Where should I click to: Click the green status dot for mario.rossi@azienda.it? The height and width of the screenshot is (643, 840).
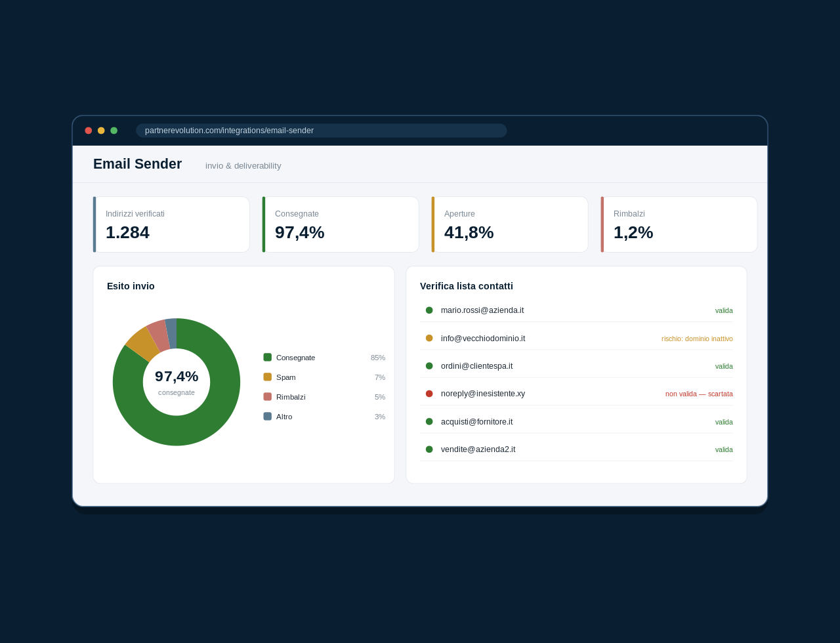(429, 310)
